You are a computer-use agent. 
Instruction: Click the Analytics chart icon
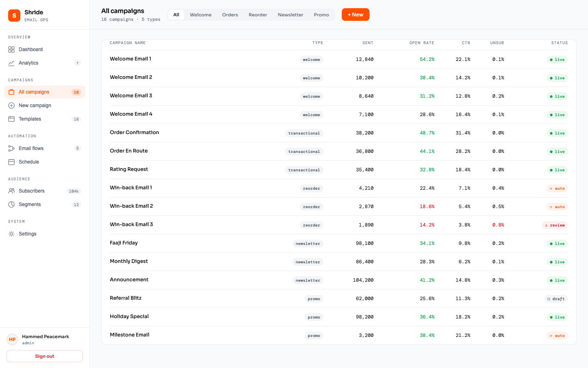pos(11,63)
